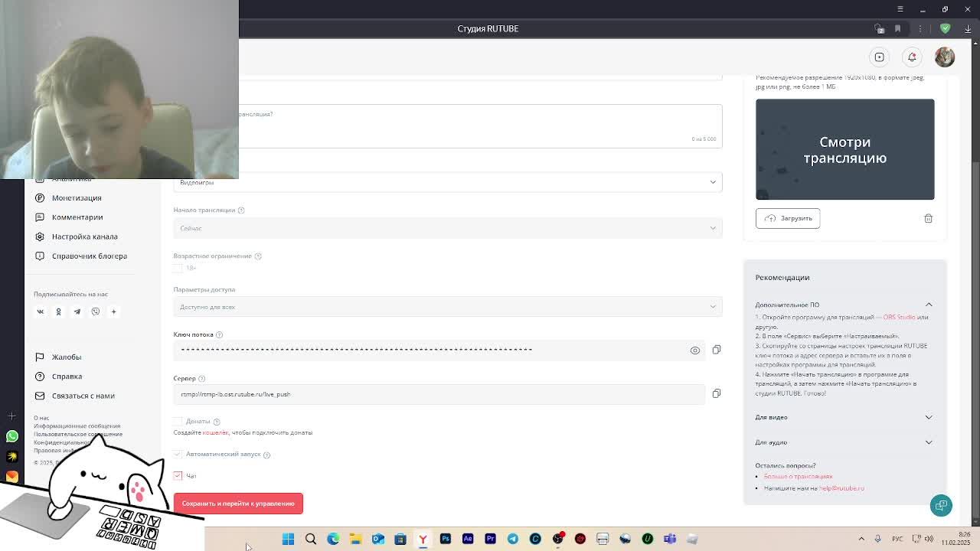Click the Смотри трансляцию cover thumbnail
The image size is (980, 551).
click(x=844, y=149)
